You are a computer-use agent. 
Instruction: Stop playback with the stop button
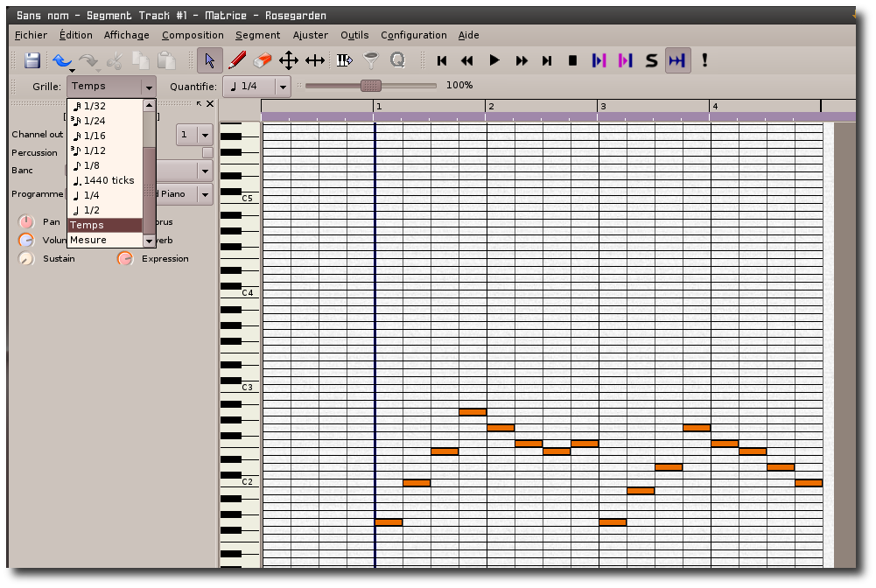click(573, 60)
